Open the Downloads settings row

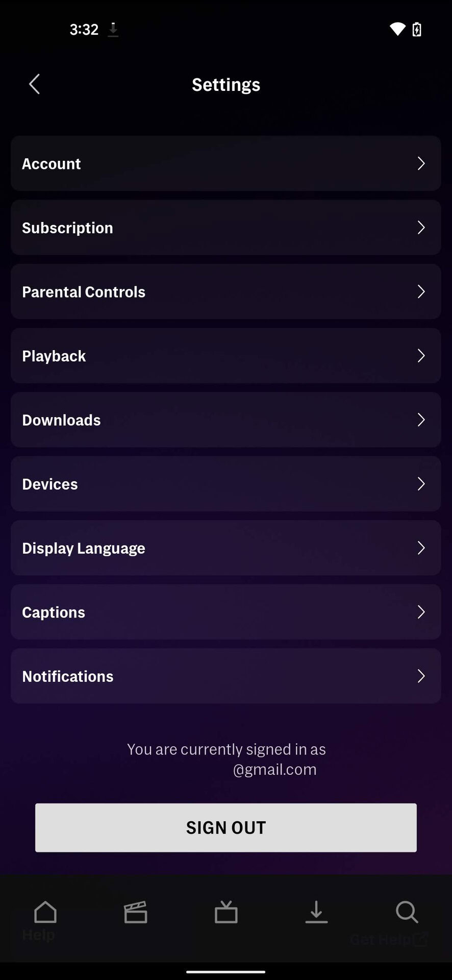tap(225, 420)
